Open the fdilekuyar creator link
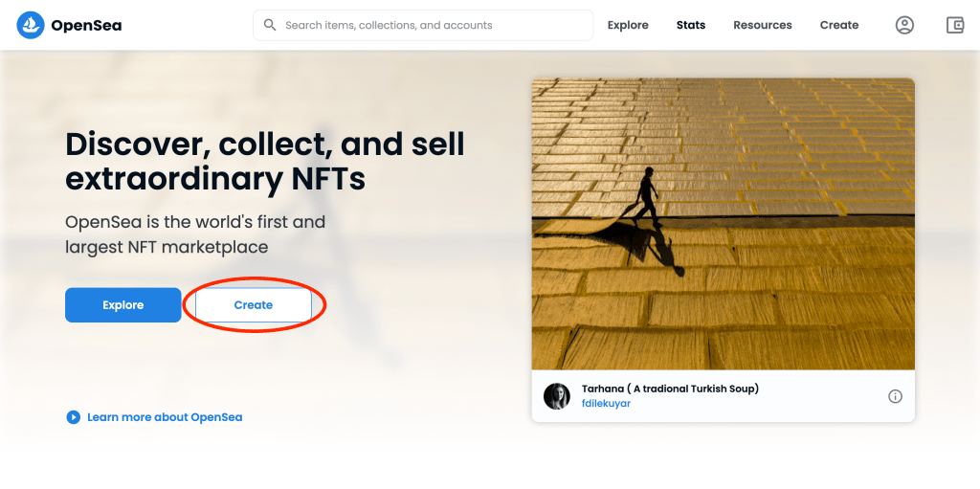The image size is (980, 489). (x=606, y=404)
